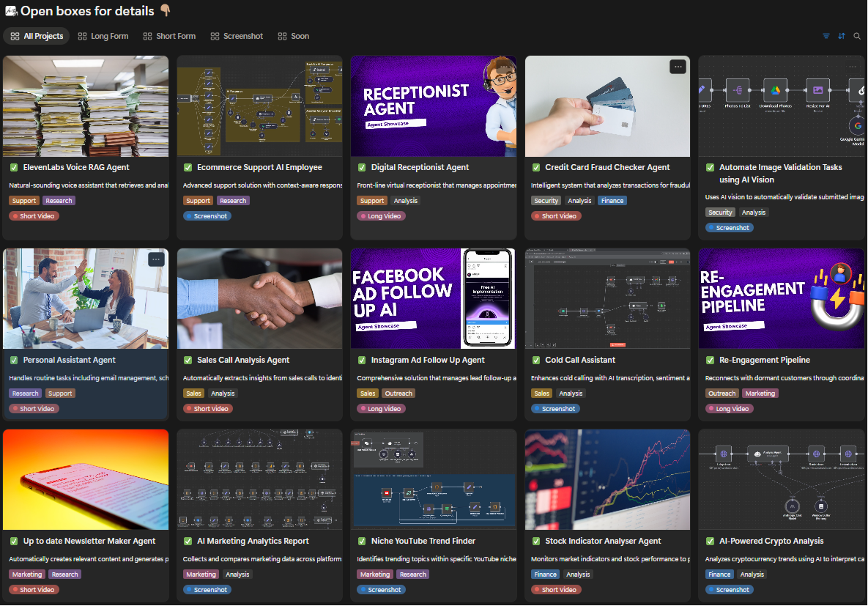Screen dimensions: 868x606
Task: Click the gallery icon beside Long Form
Action: 83,36
